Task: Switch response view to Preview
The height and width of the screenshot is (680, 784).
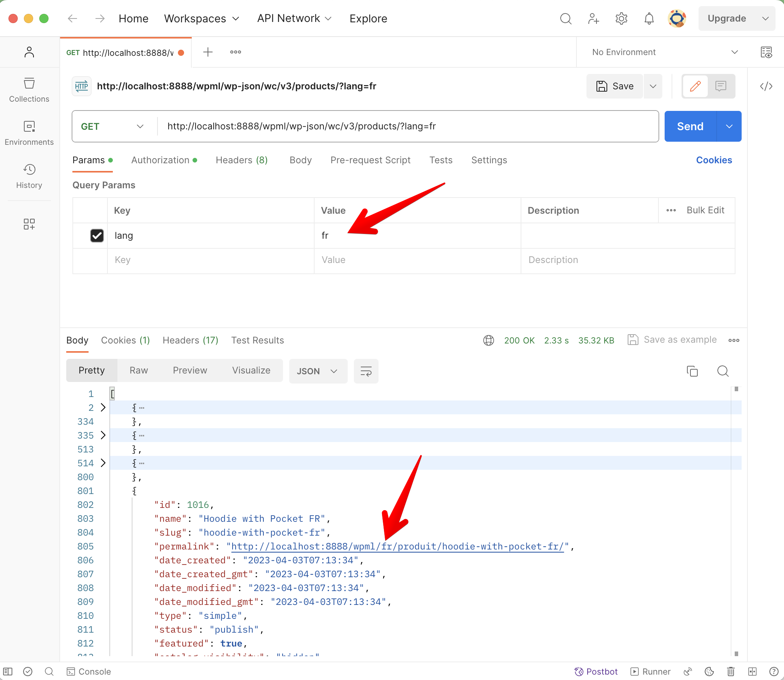Action: [x=190, y=370]
